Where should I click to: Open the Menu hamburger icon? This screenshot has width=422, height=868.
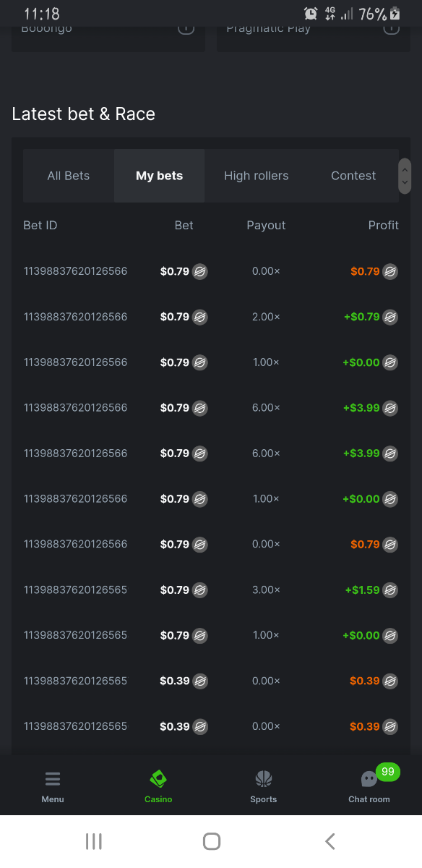[x=53, y=779]
